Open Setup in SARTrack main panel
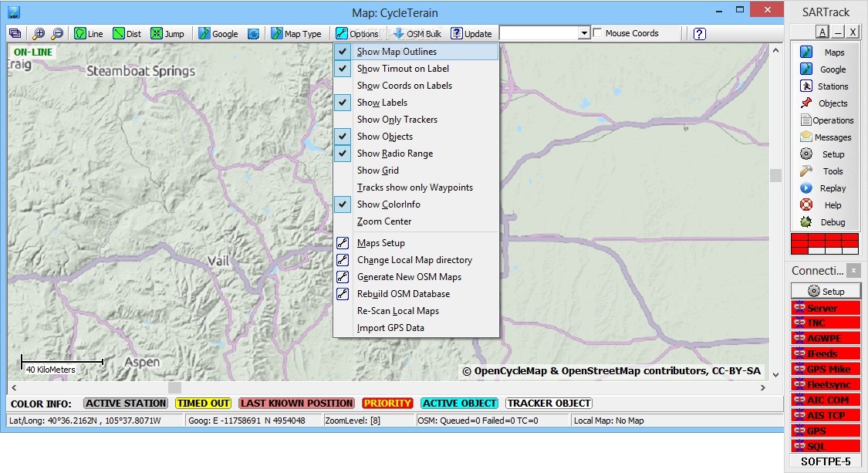 click(825, 154)
